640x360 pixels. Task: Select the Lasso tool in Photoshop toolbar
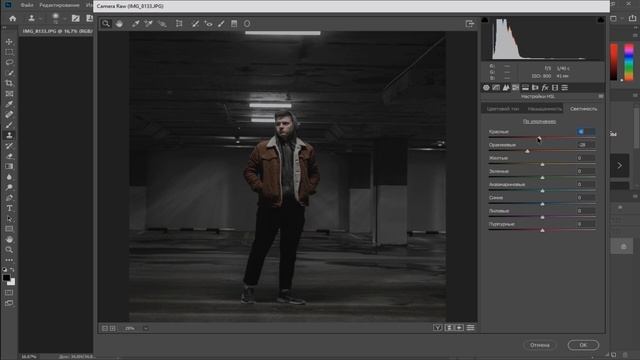coord(9,62)
